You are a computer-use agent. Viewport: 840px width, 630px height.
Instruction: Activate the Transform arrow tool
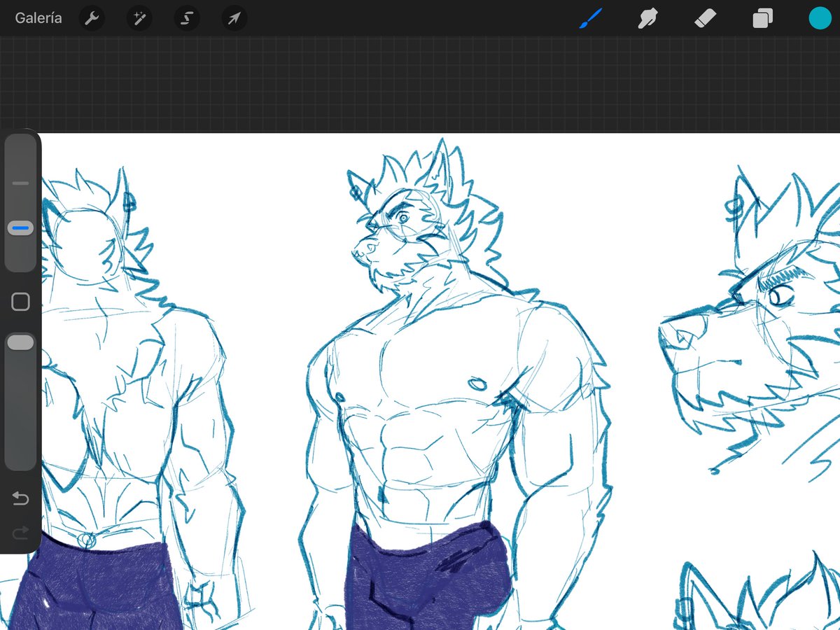coord(234,18)
